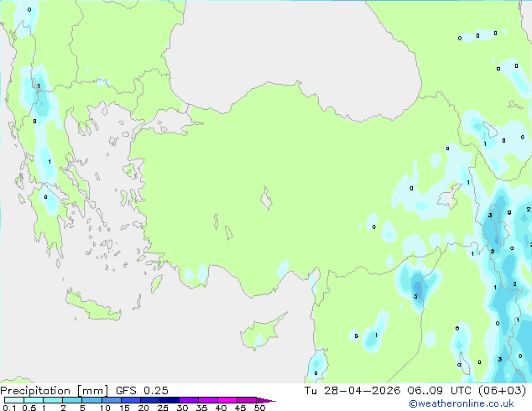Viewport: 532px width, 411px height.
Task: Click the '10' legend value
Action: tap(105, 408)
